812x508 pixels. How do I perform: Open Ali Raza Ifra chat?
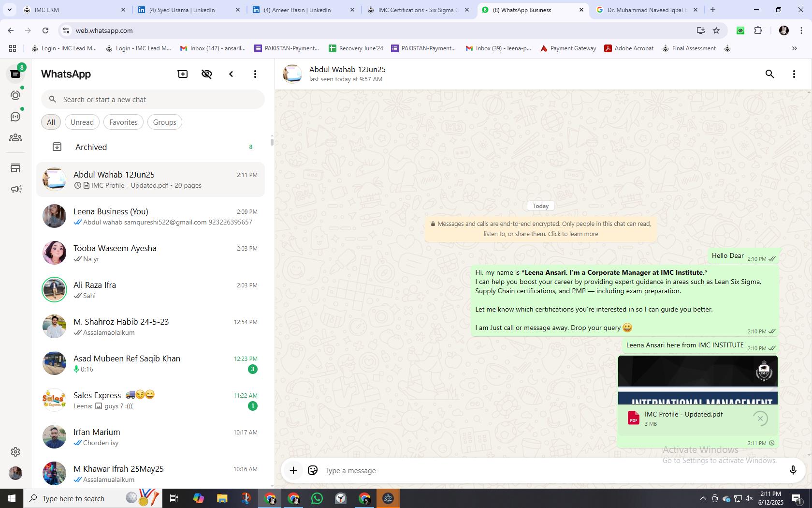(150, 290)
